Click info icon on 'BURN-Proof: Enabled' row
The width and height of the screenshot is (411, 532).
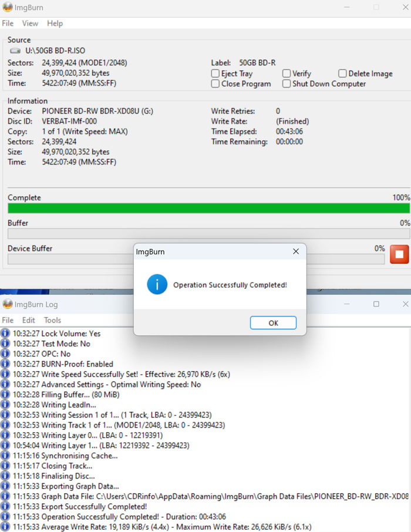point(5,363)
